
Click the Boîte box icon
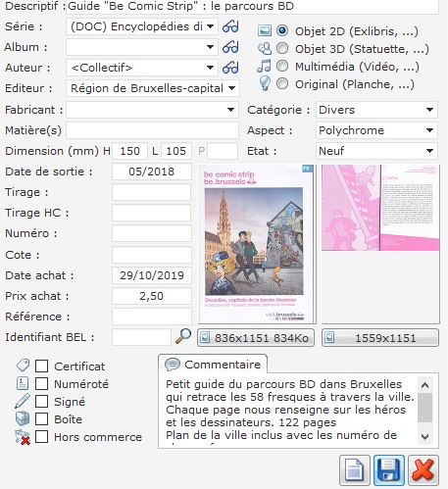[x=23, y=418]
